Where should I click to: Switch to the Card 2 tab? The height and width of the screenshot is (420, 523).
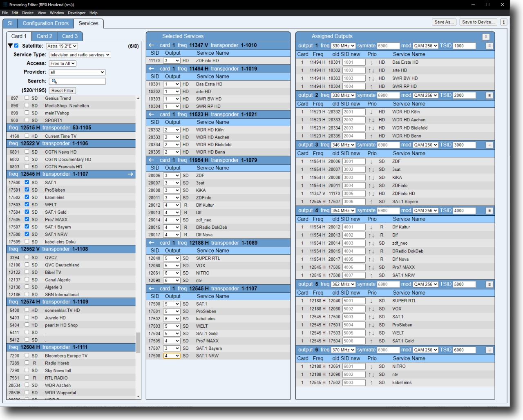click(44, 36)
